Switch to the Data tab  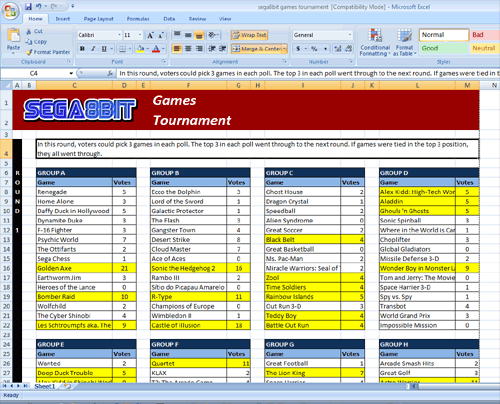[169, 19]
